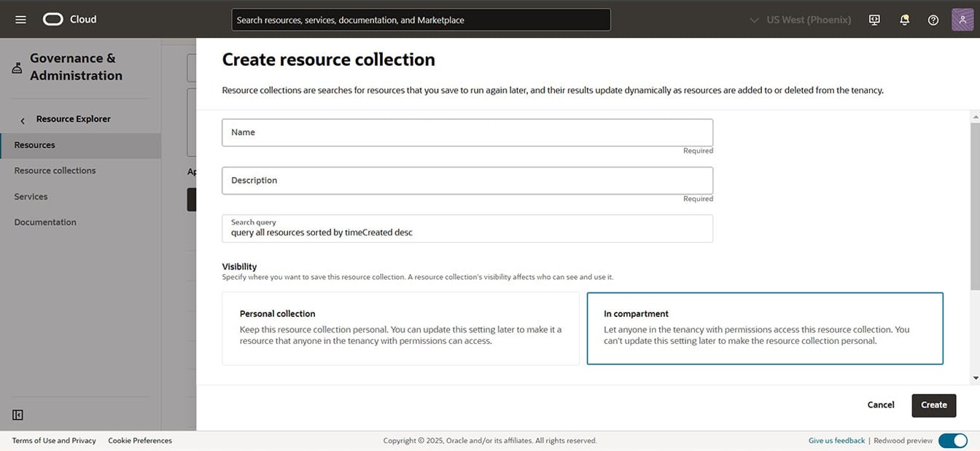This screenshot has width=980, height=451.
Task: Collapse the sidebar using the panel icon
Action: (17, 414)
